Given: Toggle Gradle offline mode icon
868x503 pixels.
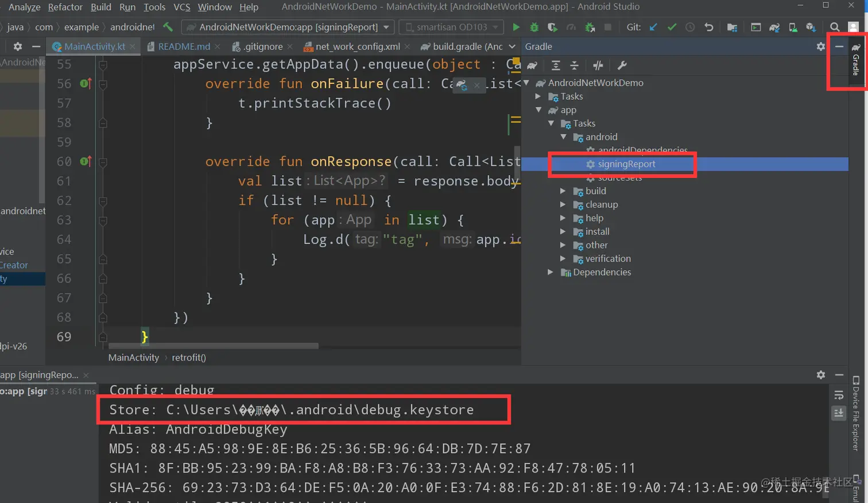Looking at the screenshot, I should 598,65.
